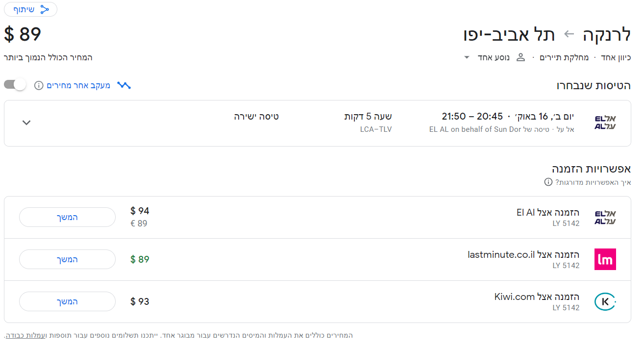
Task: Open the passenger count dropdown arrow
Action: (x=467, y=58)
